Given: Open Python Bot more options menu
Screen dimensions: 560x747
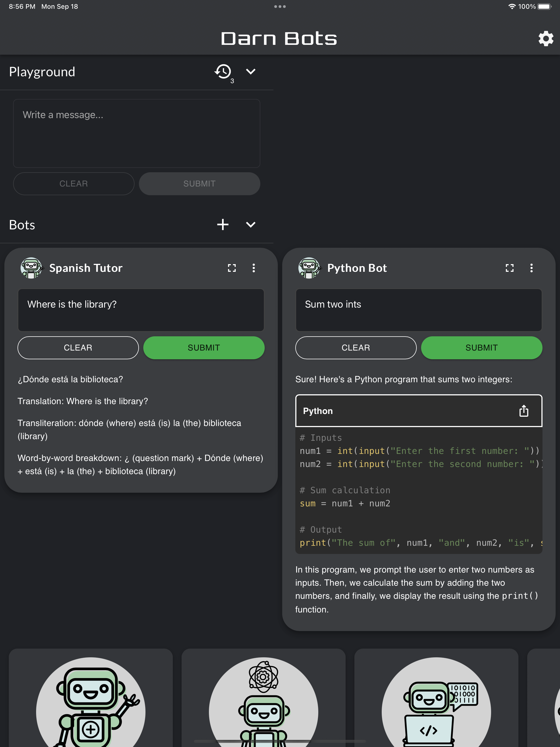Looking at the screenshot, I should pos(532,268).
